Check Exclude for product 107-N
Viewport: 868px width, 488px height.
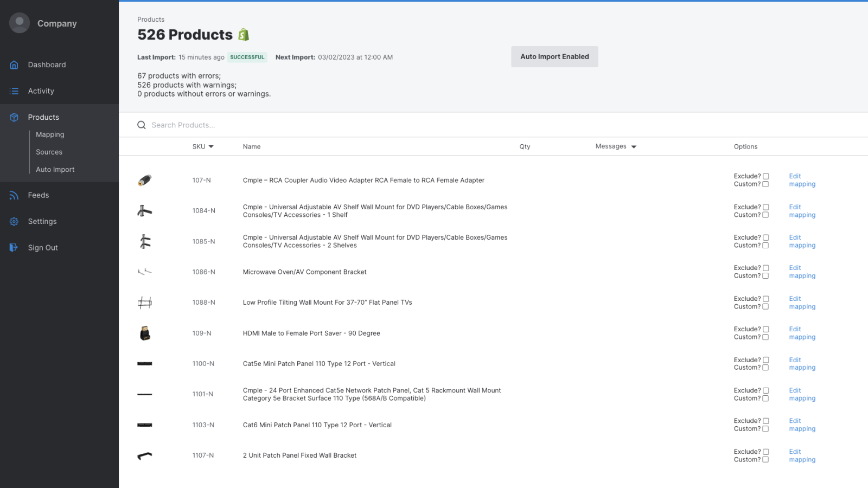[766, 176]
